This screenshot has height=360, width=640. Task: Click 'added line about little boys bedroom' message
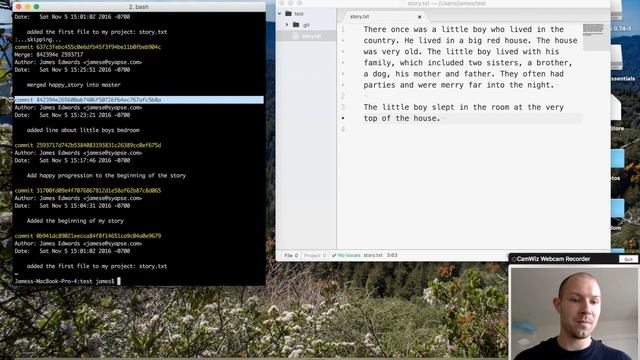(83, 130)
